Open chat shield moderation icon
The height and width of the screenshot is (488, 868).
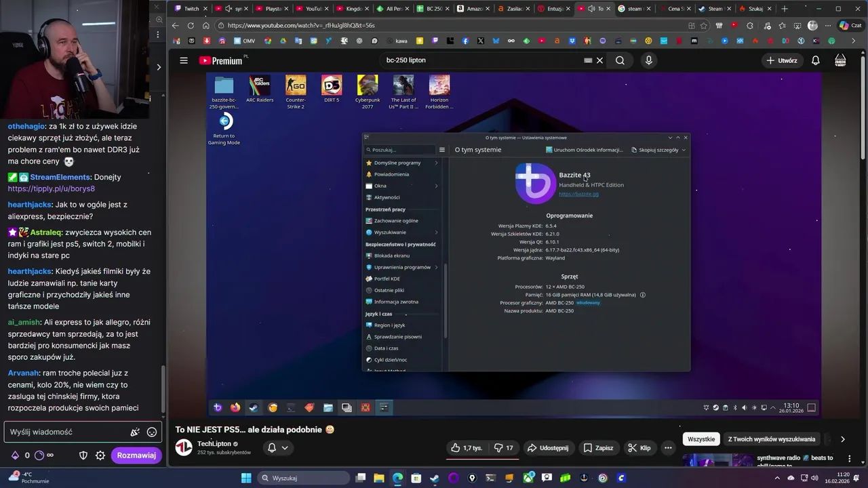(83, 455)
